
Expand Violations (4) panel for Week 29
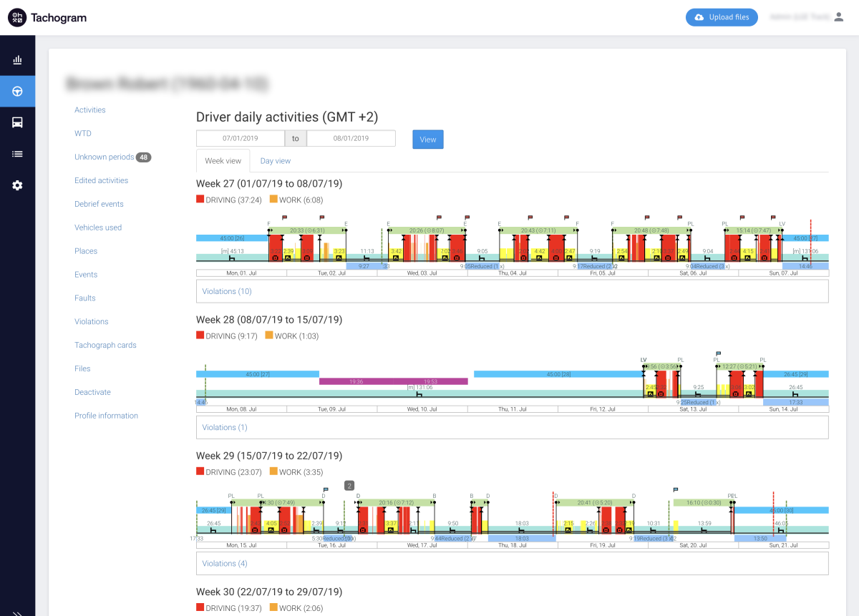tap(224, 563)
